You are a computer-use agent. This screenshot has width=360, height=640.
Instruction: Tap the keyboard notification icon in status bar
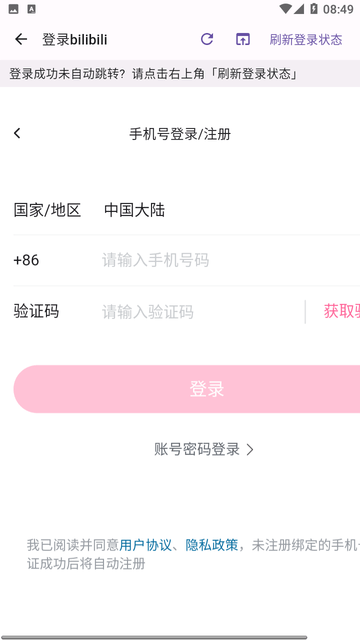click(x=31, y=9)
